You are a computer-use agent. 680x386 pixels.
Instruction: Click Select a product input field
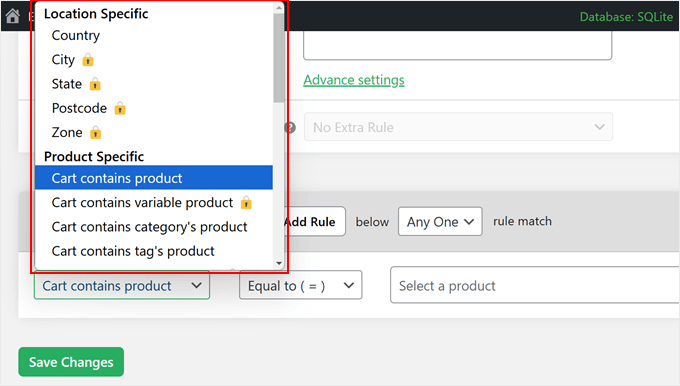[534, 285]
